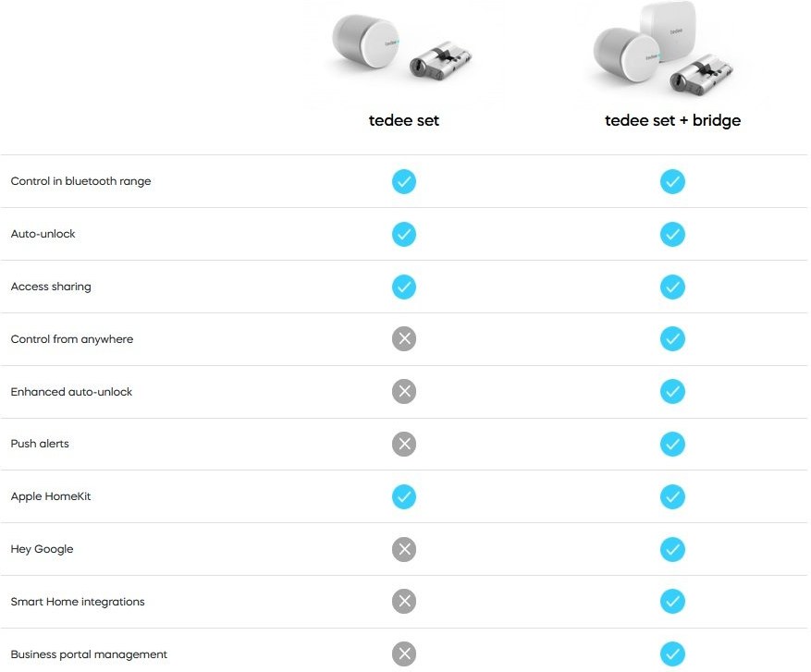Image resolution: width=811 pixels, height=672 pixels.
Task: Click bridge checkmark for Auto-unlock row
Action: pyautogui.click(x=672, y=234)
